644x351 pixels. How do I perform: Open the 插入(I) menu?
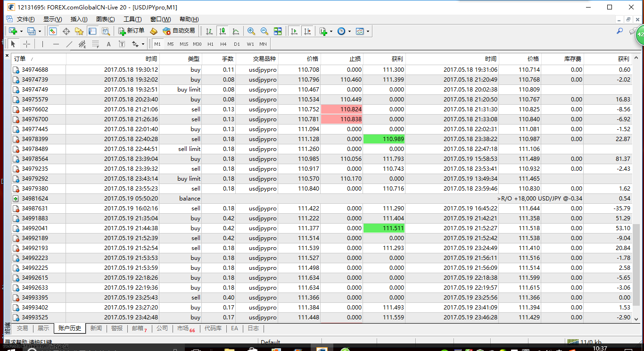[79, 19]
